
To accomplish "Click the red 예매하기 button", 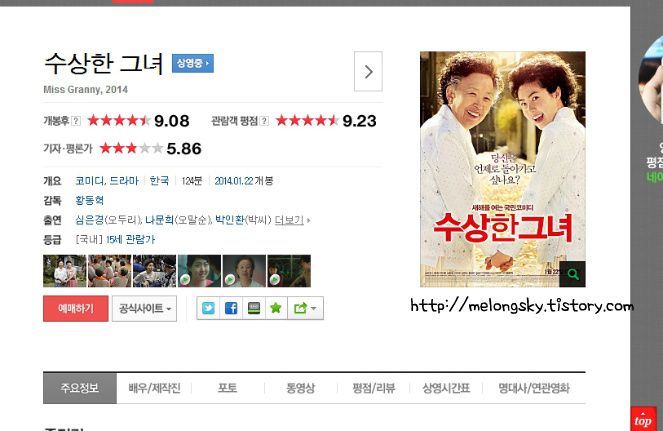I will (76, 308).
